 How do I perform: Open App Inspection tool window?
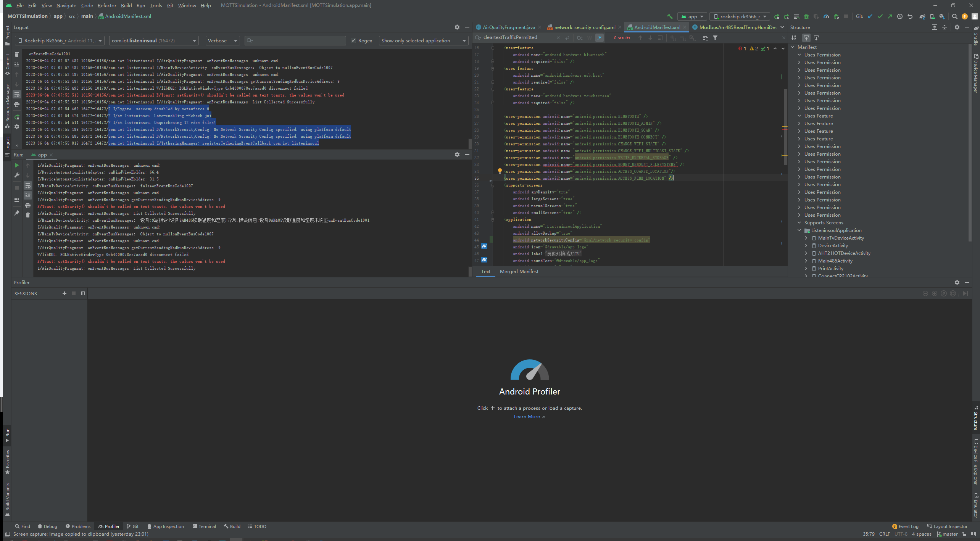(165, 527)
